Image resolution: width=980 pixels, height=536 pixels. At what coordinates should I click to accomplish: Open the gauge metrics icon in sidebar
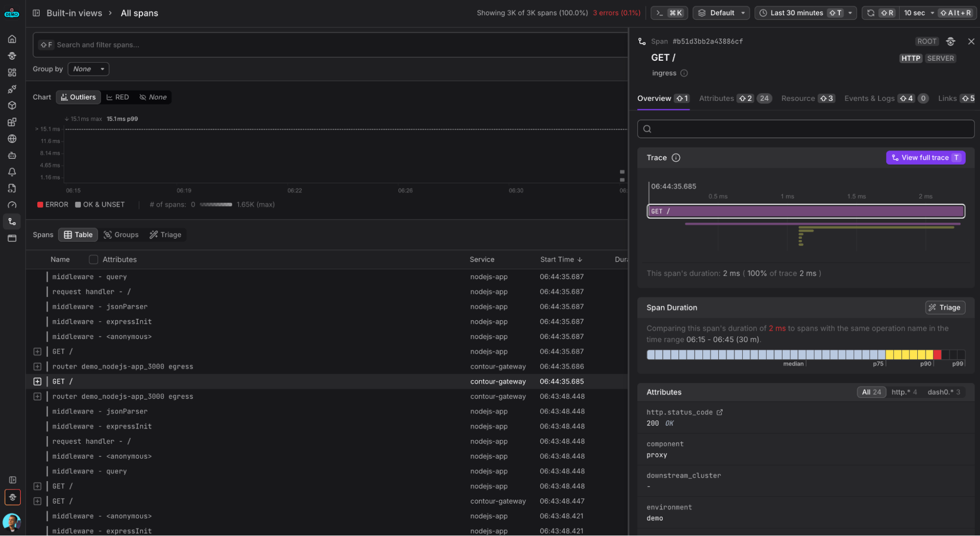(x=12, y=205)
